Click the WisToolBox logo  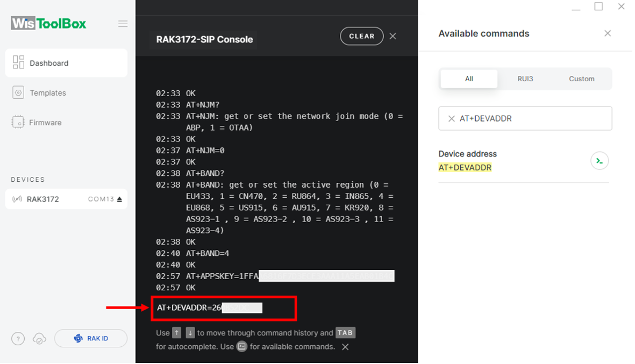click(x=48, y=24)
